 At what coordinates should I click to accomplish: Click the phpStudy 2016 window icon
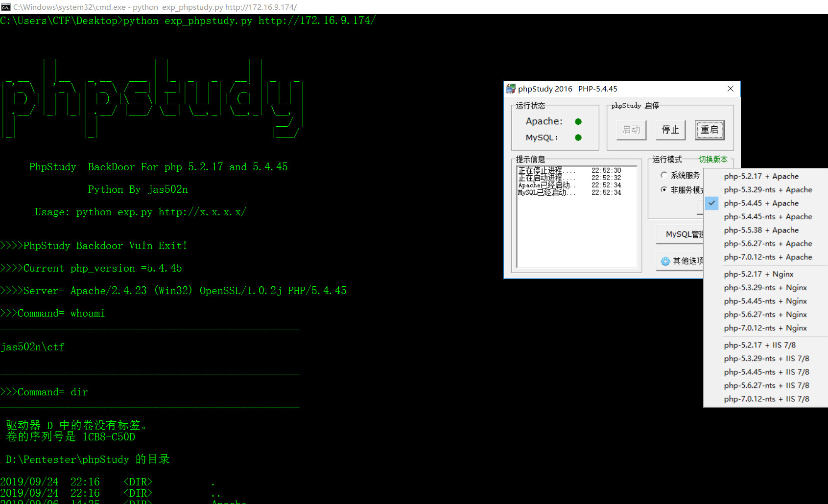coord(511,89)
